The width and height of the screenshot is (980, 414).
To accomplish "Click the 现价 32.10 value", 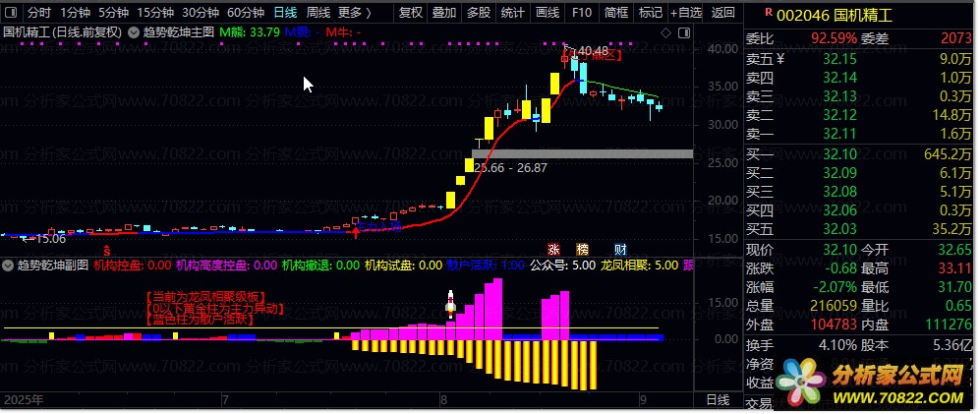I will (x=840, y=250).
